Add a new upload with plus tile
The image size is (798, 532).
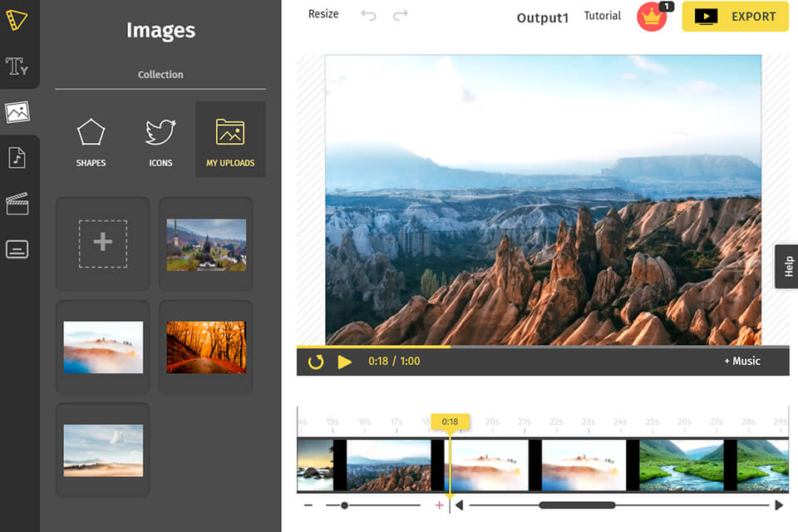103,244
